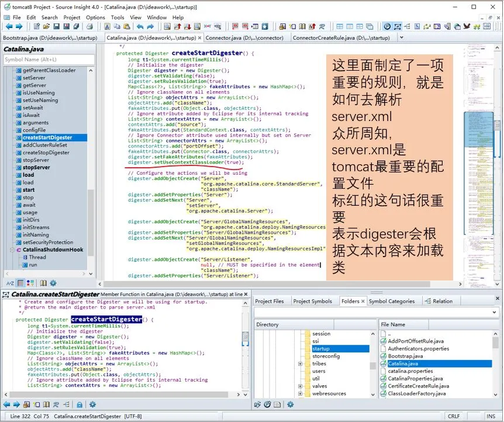Toggle the Project window 'P' icon
The width and height of the screenshot is (504, 422).
coord(387,26)
